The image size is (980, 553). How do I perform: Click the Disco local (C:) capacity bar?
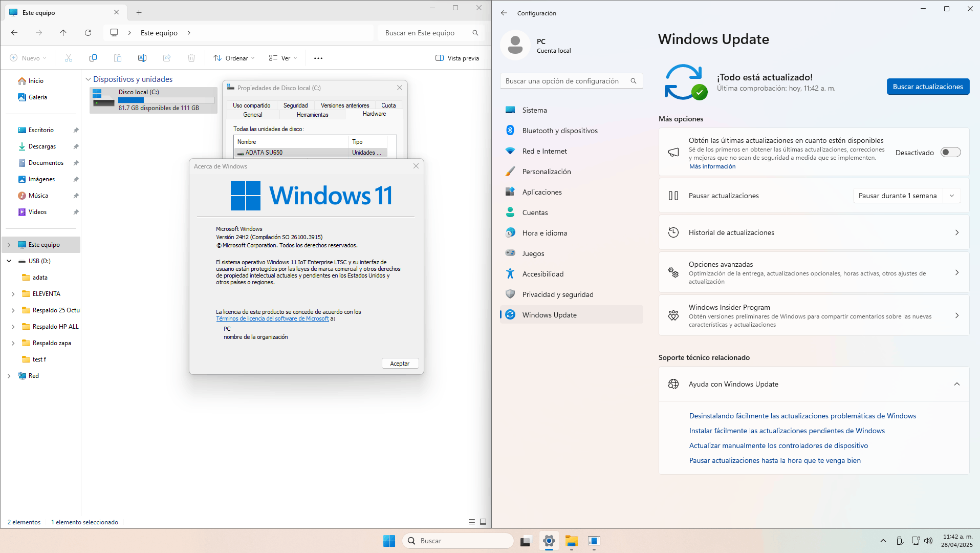point(166,100)
